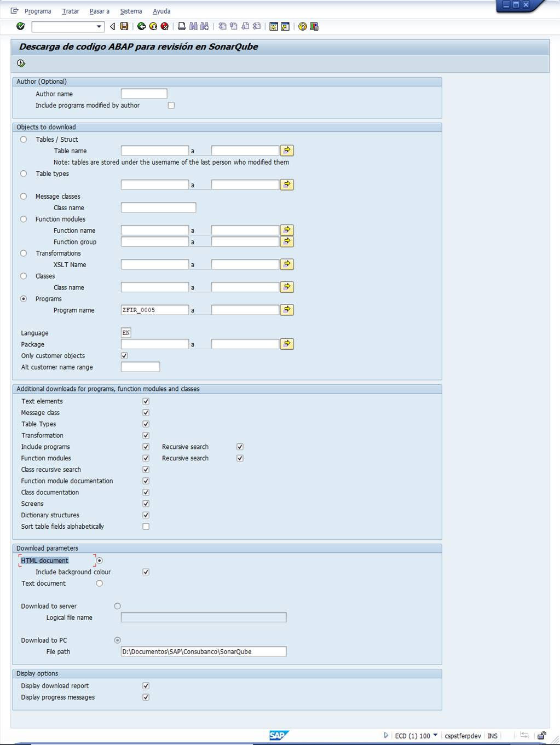Screen dimensions: 560x745
Task: Expand the status bar triangle arrow
Action: (x=386, y=736)
